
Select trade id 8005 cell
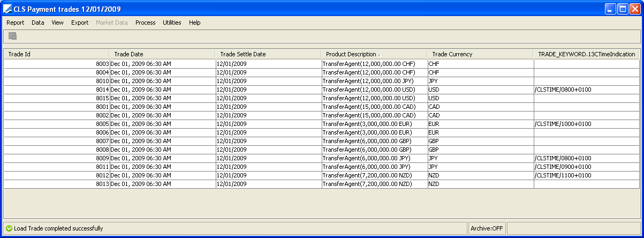(56, 124)
